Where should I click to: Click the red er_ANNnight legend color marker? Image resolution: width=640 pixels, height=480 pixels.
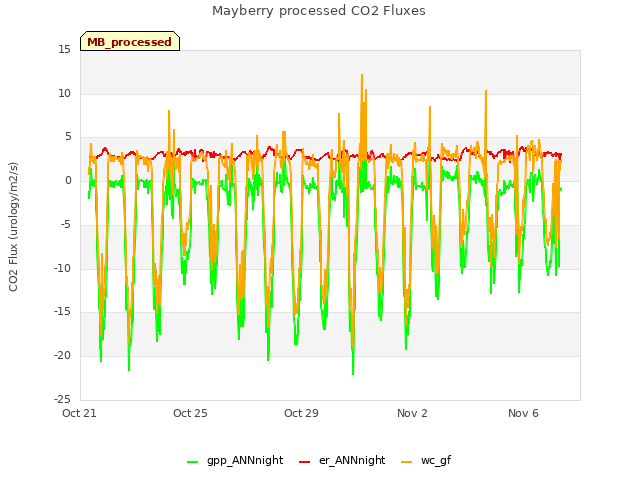coord(304,462)
